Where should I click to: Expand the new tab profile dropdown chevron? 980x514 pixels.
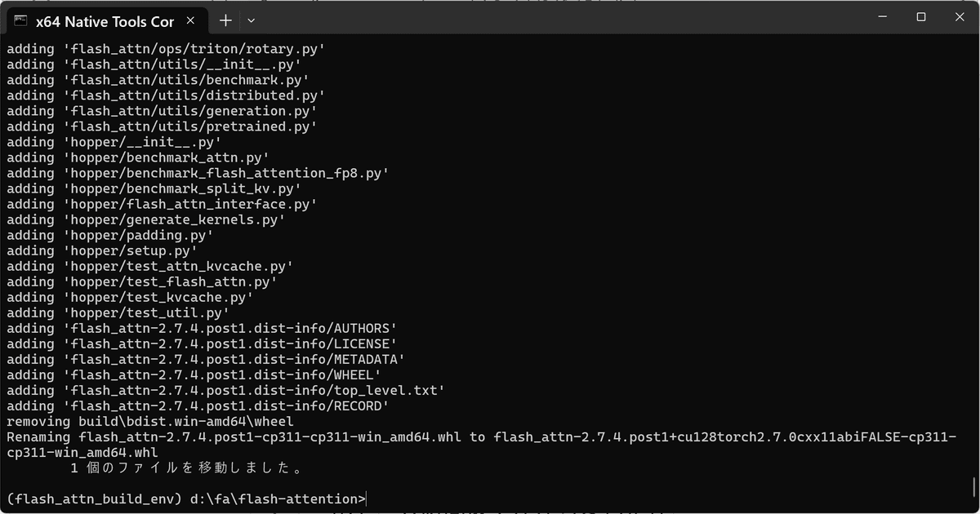252,20
